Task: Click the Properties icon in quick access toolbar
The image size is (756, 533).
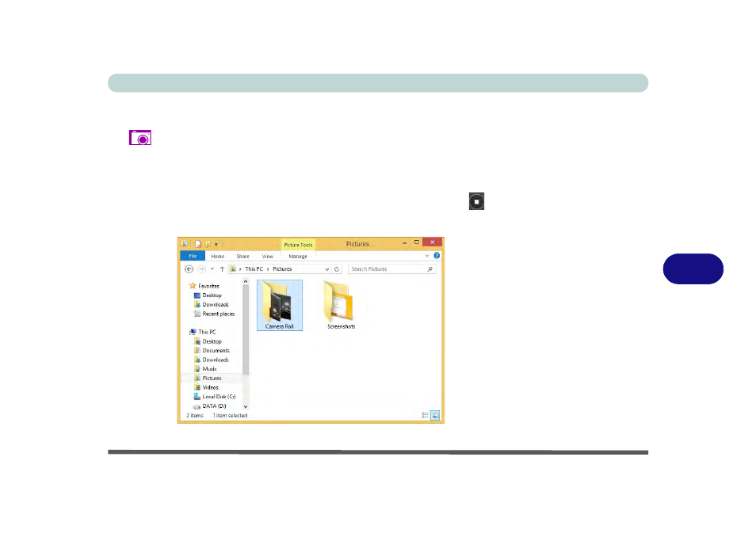Action: 198,244
